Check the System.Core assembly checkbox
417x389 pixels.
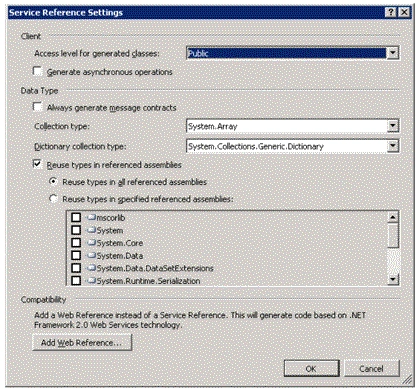(76, 243)
